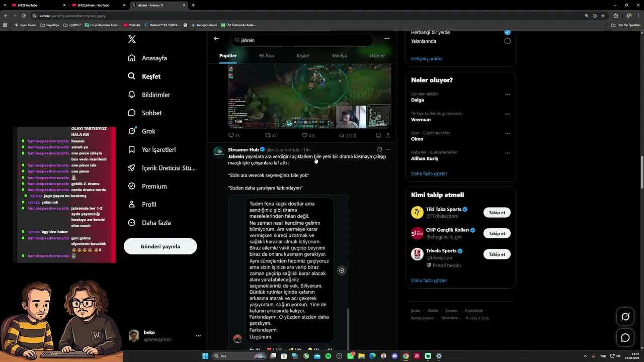Follow Trivela Sports with Takip et
The image size is (644, 362).
(x=497, y=254)
